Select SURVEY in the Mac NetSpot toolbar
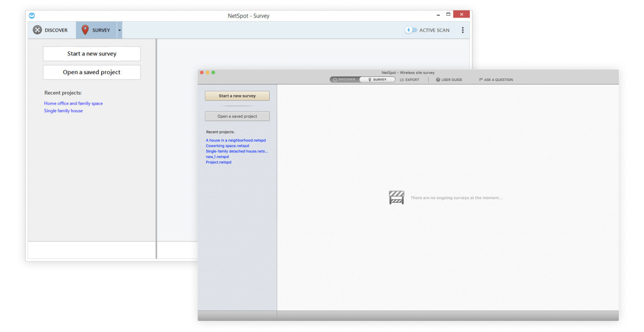This screenshot has height=332, width=644. [x=377, y=79]
